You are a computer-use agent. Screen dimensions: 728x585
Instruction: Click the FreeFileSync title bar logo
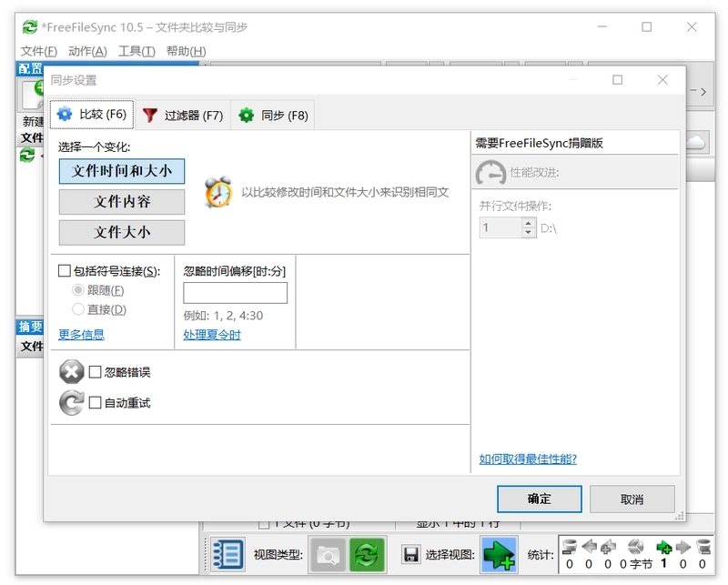coord(30,27)
